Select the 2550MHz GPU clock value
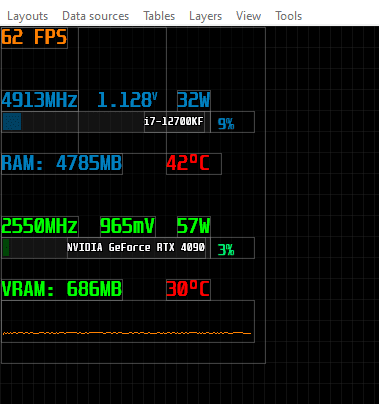 40,226
